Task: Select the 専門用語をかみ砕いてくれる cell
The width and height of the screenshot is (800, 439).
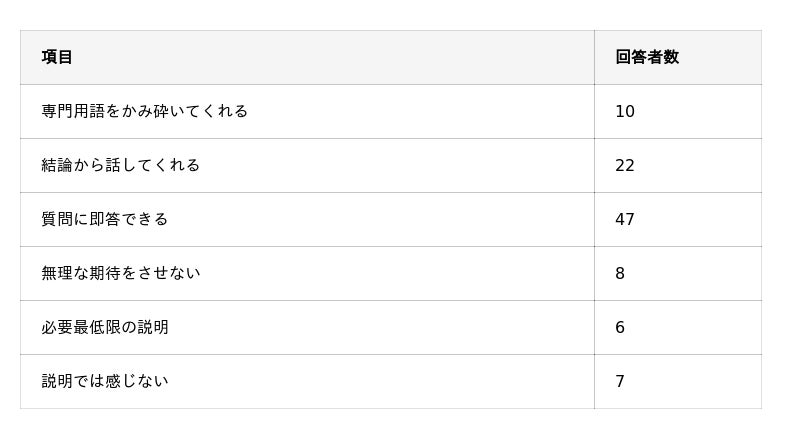Action: (x=145, y=111)
